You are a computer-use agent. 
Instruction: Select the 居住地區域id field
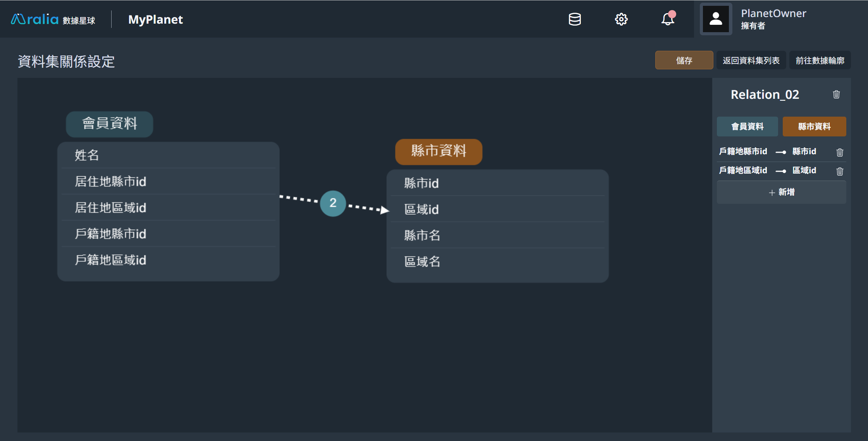[x=169, y=208]
